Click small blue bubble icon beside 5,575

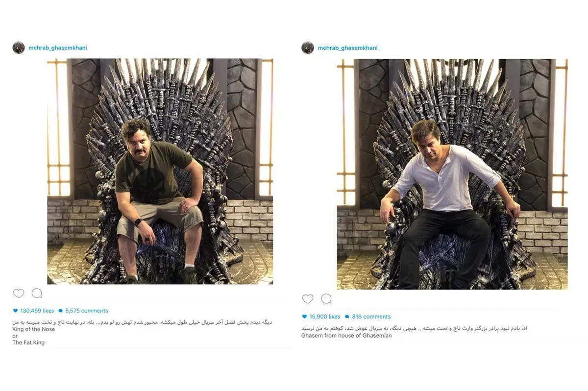point(61,311)
